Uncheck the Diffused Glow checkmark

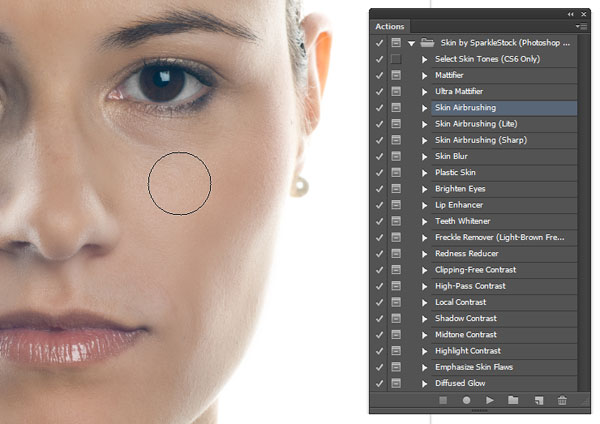click(x=379, y=383)
